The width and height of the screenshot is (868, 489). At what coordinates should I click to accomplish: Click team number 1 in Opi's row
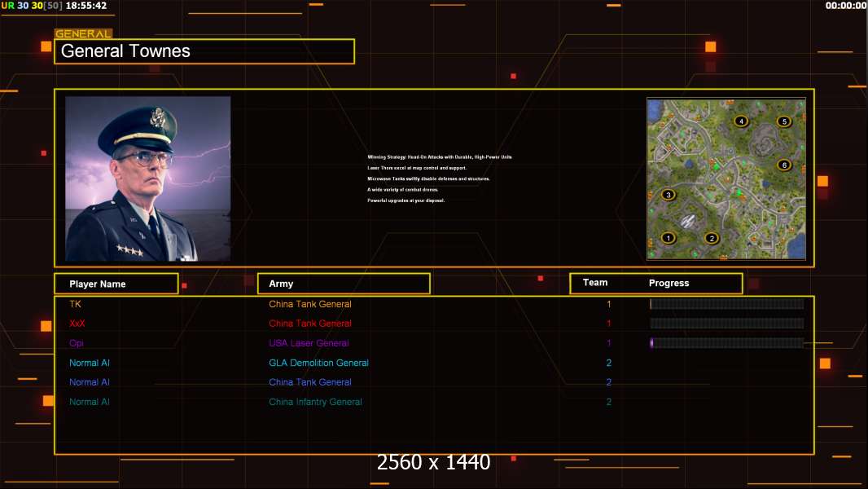click(x=609, y=343)
